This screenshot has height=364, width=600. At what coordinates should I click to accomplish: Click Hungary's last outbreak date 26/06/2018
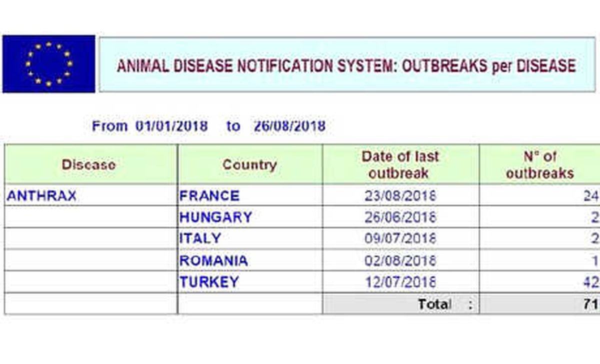click(x=400, y=217)
